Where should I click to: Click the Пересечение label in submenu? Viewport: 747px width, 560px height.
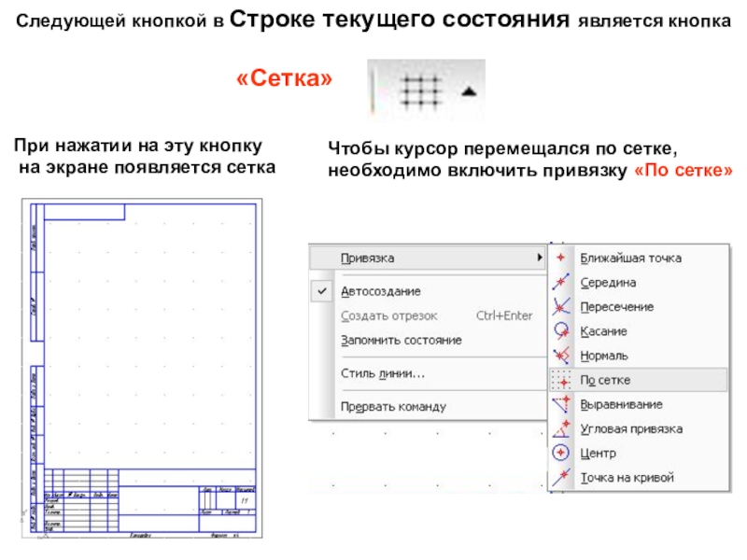click(x=617, y=307)
